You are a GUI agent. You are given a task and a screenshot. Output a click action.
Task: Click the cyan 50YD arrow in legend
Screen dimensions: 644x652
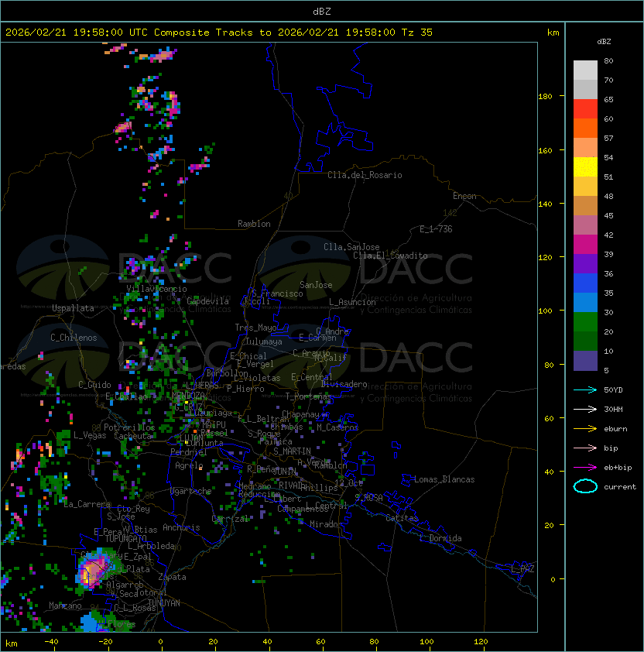(585, 389)
